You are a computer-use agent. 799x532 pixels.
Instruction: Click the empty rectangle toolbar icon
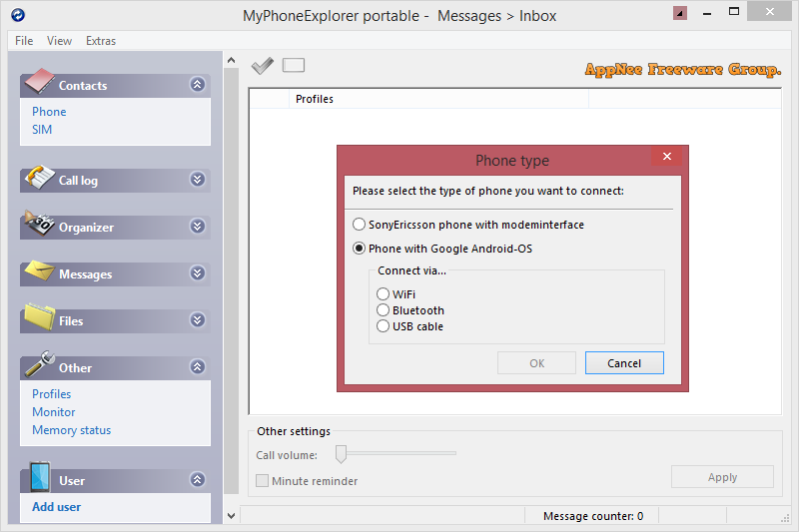click(294, 65)
